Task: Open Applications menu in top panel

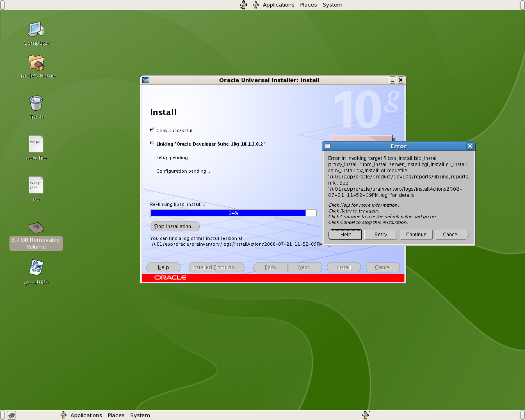Action: (x=278, y=5)
